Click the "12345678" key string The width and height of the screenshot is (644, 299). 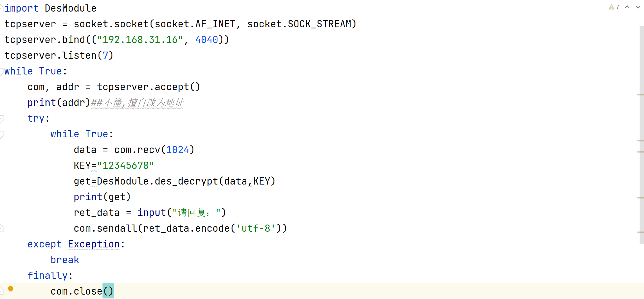coord(125,165)
